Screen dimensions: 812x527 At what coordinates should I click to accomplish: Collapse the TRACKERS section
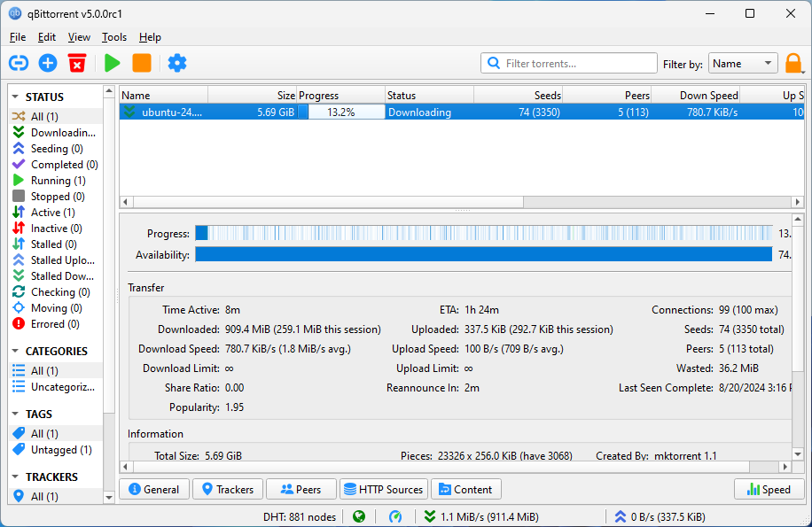tap(15, 477)
